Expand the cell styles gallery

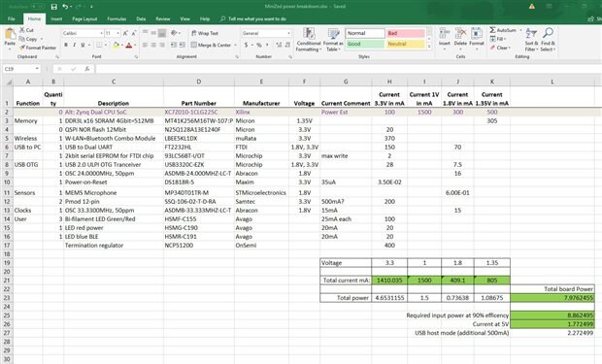coord(429,48)
